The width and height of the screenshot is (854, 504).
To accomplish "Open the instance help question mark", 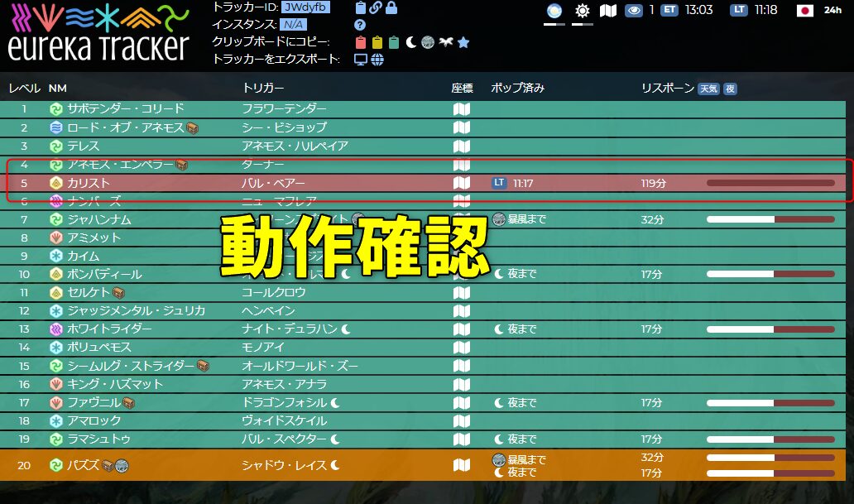I will pos(360,25).
